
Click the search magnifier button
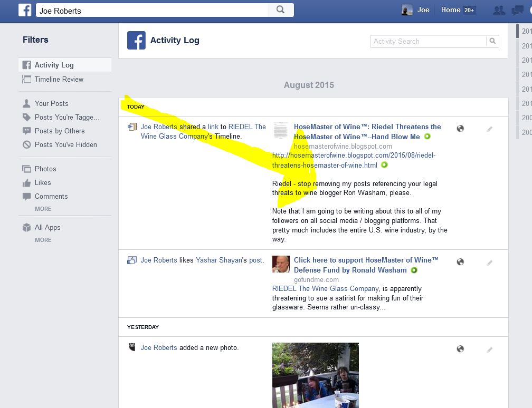[280, 10]
